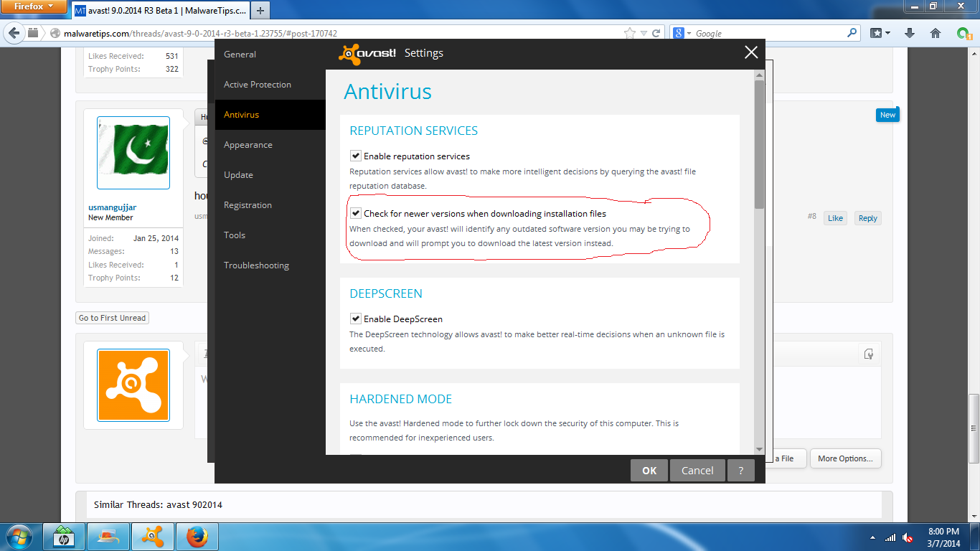Image resolution: width=980 pixels, height=551 pixels.
Task: Open the URL history dropdown arrow
Action: (643, 33)
